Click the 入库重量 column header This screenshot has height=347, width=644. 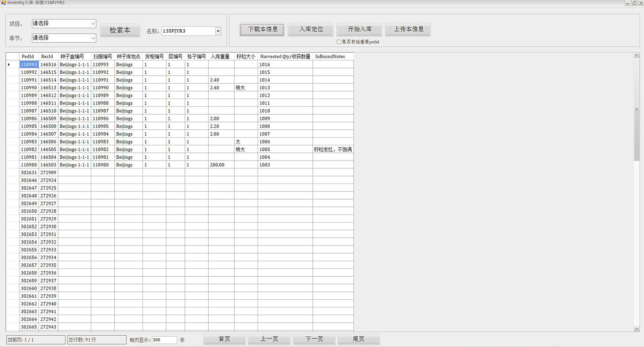[x=221, y=57]
